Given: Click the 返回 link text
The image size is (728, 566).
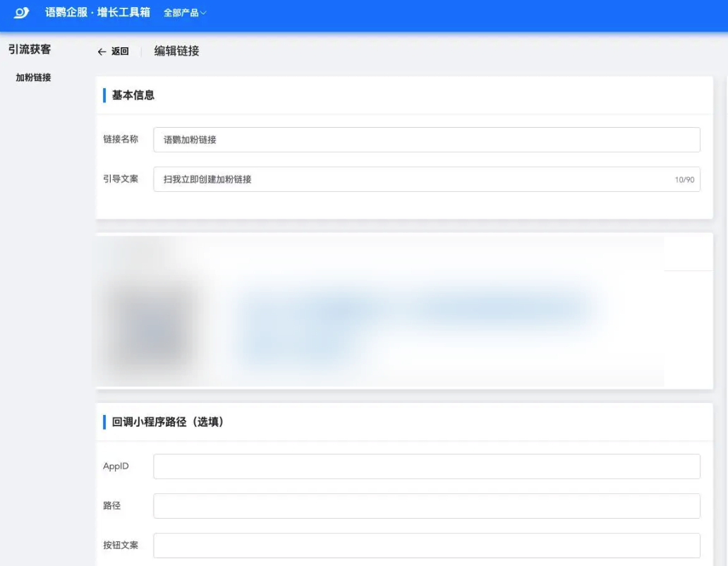Looking at the screenshot, I should pos(120,52).
